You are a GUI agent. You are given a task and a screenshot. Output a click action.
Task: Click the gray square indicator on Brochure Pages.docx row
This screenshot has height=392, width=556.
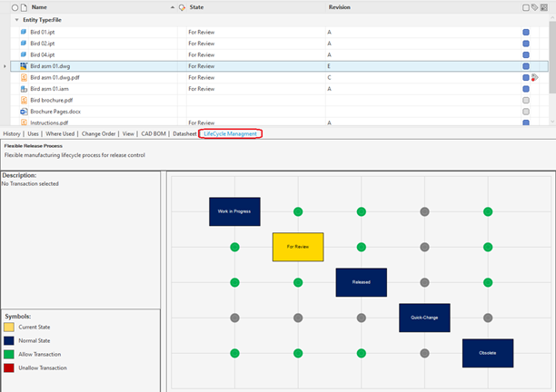click(526, 112)
